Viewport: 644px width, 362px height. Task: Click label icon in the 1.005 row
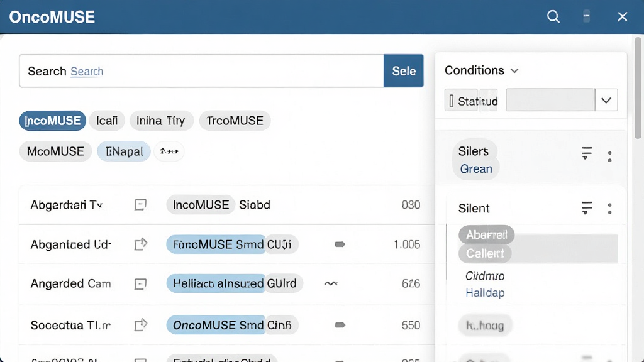340,244
